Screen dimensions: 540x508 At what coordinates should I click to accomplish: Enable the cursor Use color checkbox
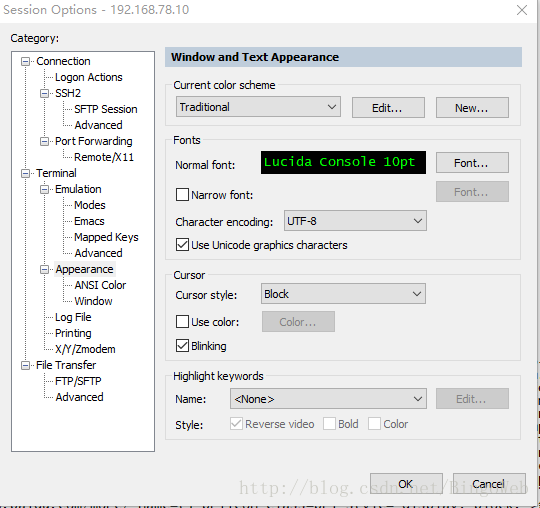tap(182, 321)
